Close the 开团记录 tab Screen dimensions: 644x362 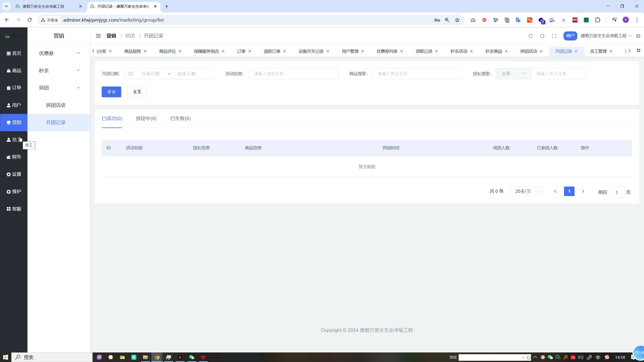[x=576, y=51]
